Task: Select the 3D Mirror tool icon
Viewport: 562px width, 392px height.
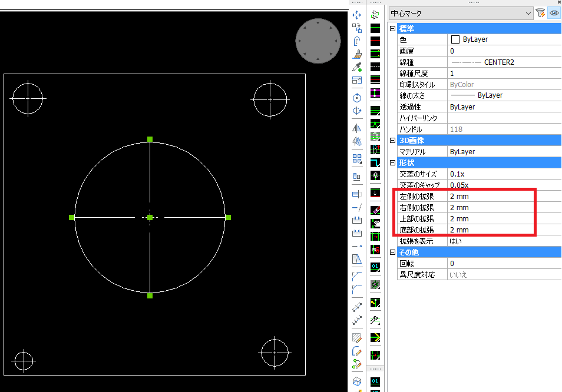Action: (356, 141)
